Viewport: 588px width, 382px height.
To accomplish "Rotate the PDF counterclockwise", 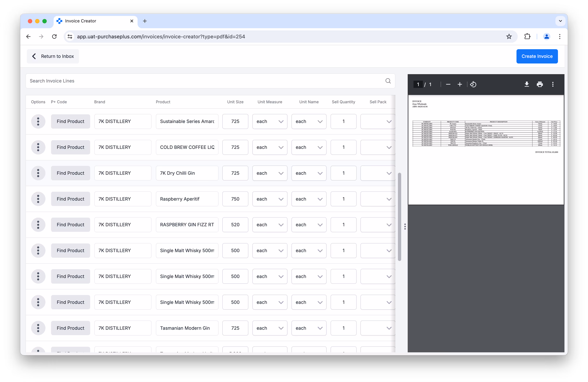I will (473, 84).
